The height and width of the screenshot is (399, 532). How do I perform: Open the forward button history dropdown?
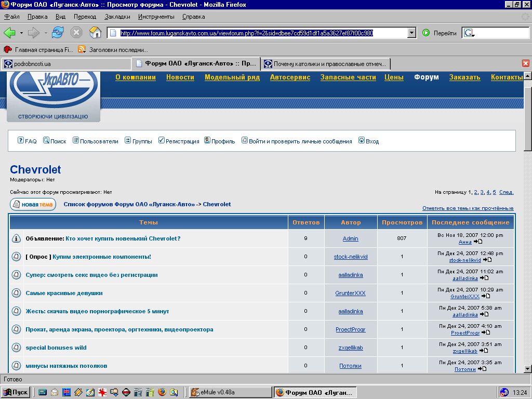point(46,33)
